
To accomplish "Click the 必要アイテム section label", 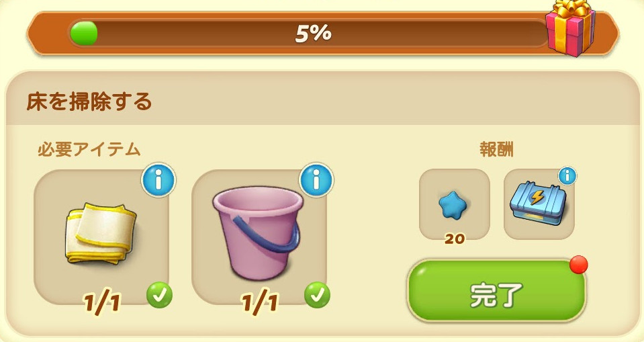I will 89,150.
